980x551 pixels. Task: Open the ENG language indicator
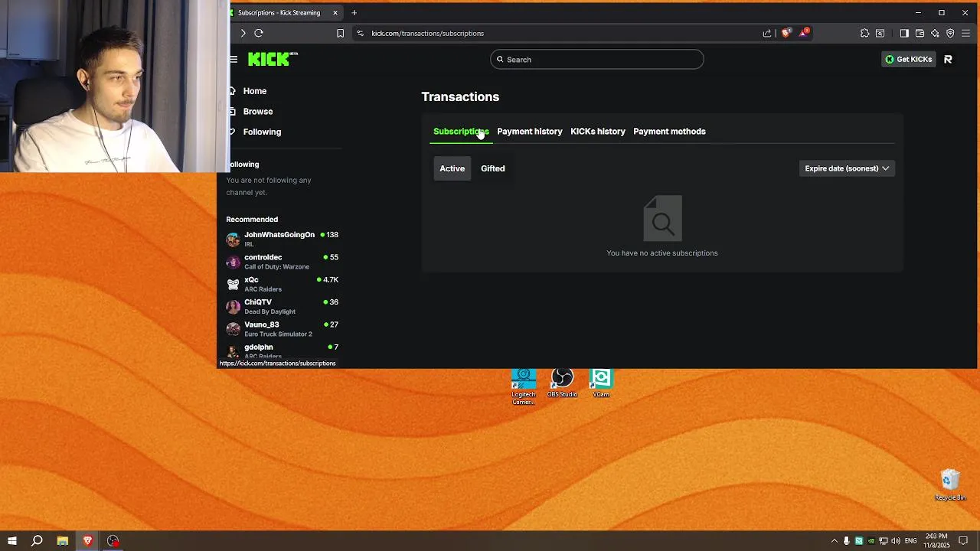[910, 541]
